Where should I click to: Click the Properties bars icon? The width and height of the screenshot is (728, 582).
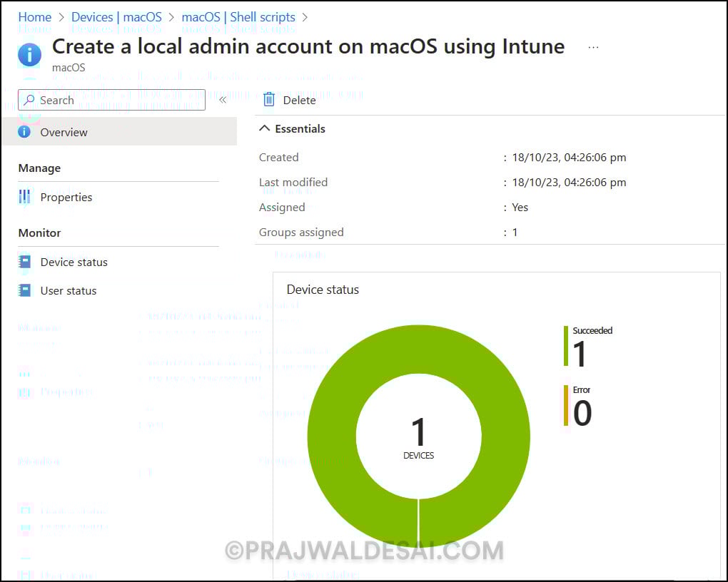tap(24, 197)
